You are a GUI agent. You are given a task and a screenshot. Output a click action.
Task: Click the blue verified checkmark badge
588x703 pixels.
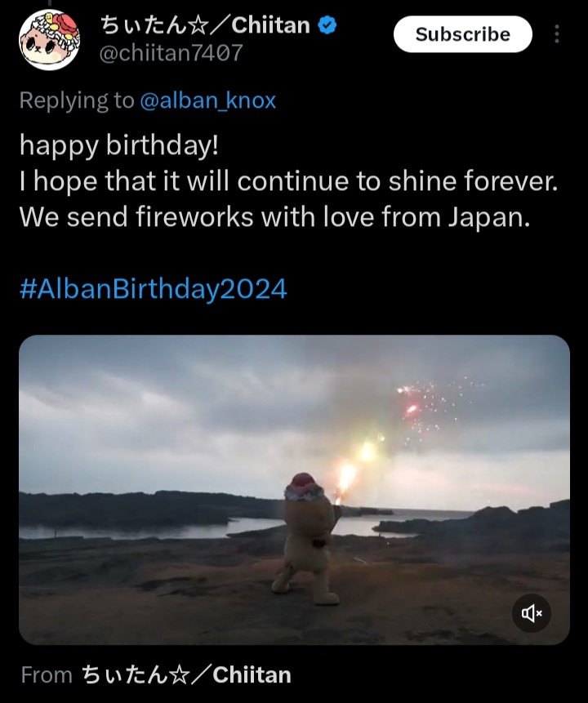tap(327, 25)
